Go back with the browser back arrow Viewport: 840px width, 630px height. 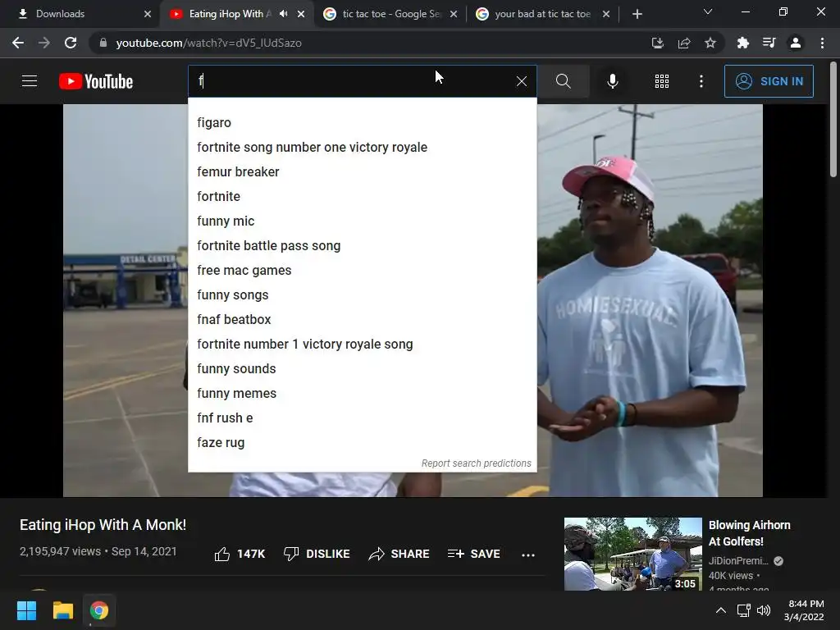18,43
